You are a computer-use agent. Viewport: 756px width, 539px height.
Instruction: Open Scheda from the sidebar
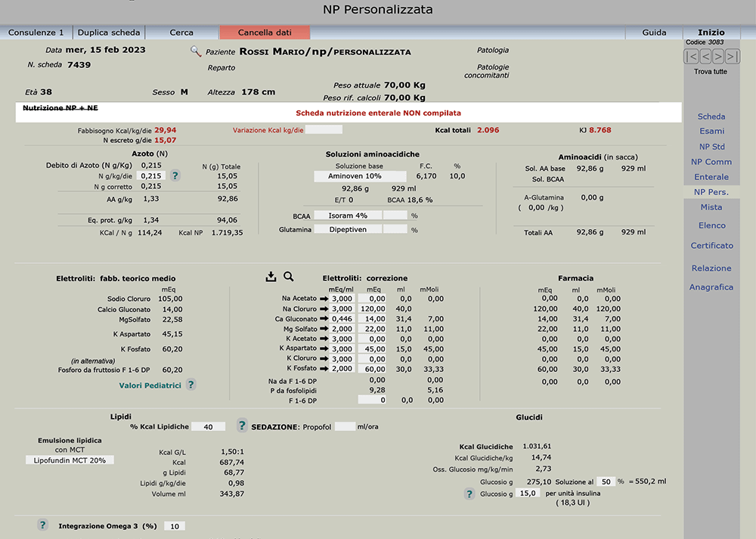(711, 116)
